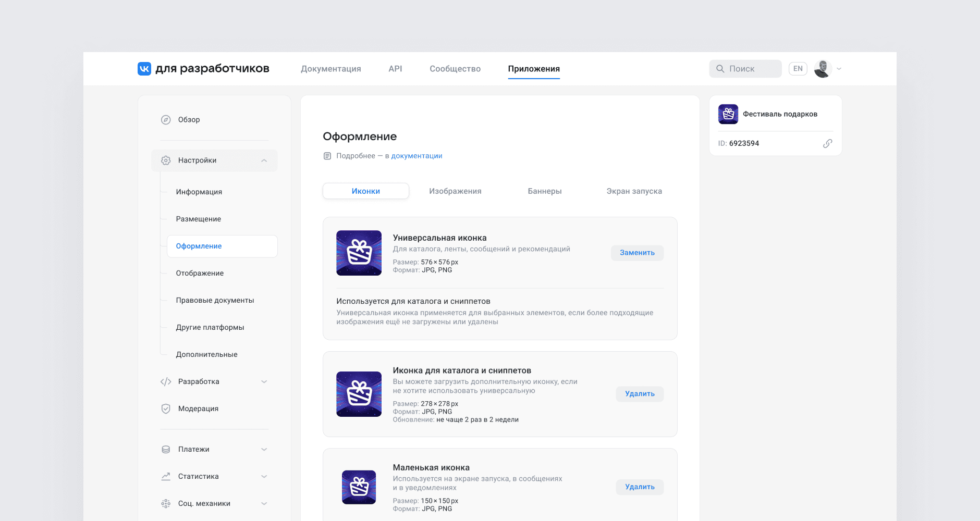The width and height of the screenshot is (980, 521).
Task: Select the Оформление sidebar item
Action: [222, 246]
